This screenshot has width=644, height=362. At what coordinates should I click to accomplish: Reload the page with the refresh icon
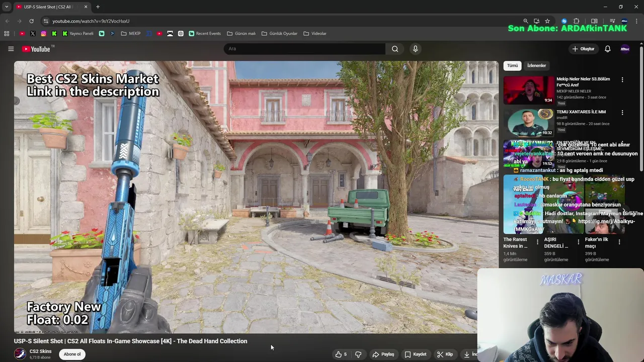(x=31, y=21)
